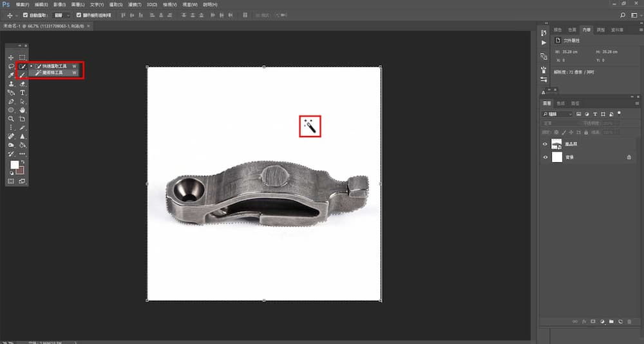Select the Eraser tool
The width and height of the screenshot is (644, 344).
click(x=22, y=84)
